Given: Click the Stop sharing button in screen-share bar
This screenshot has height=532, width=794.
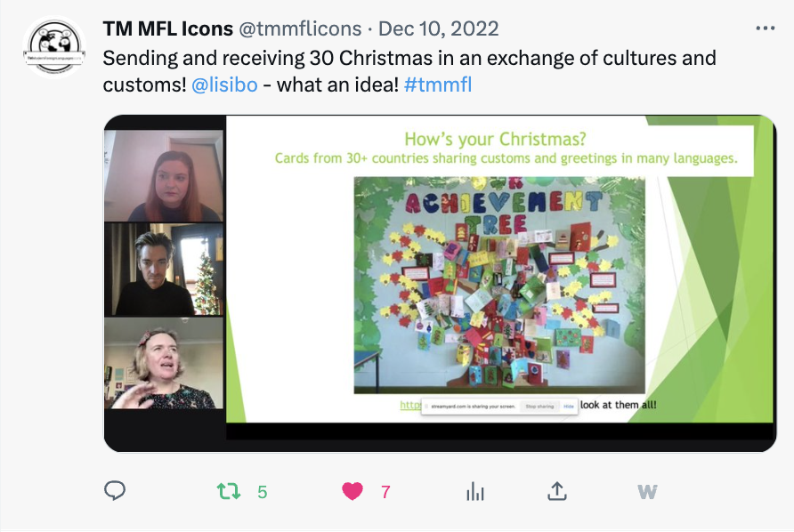Looking at the screenshot, I should click(539, 407).
